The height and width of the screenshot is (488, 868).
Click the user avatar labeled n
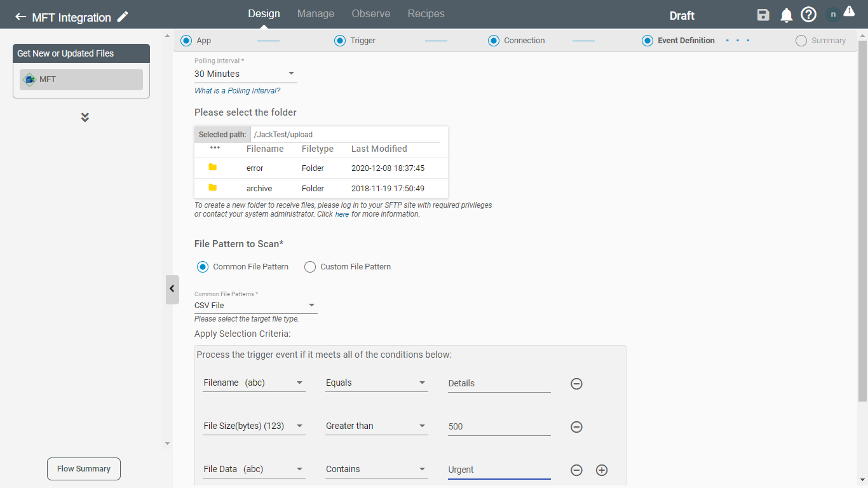pos(833,15)
